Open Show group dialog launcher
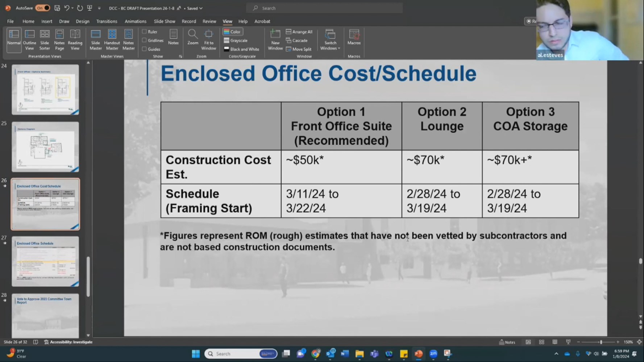 [180, 56]
